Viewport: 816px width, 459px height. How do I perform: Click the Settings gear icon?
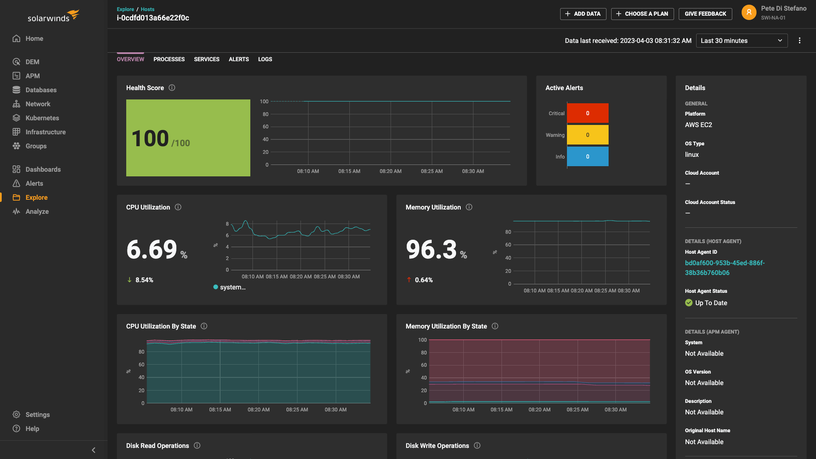point(17,415)
